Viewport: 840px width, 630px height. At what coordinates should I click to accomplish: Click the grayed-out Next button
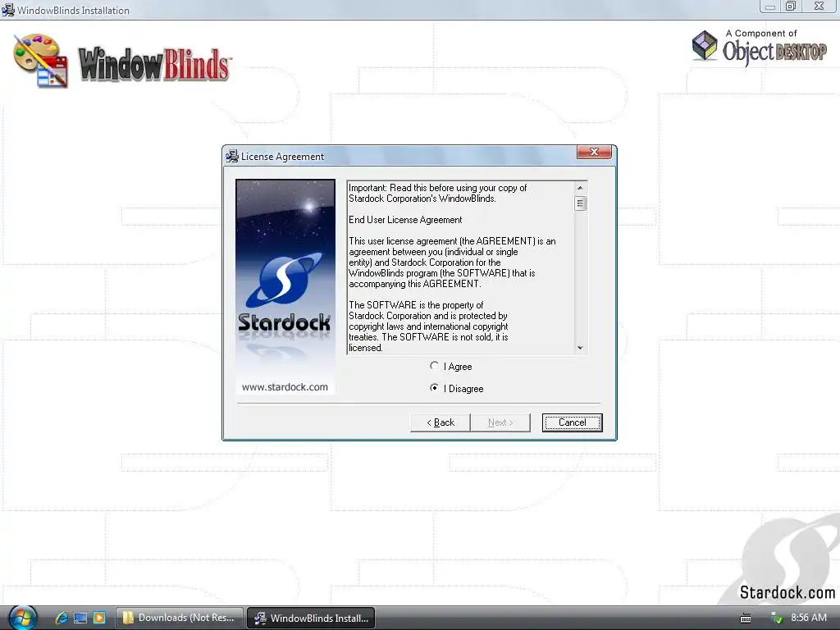point(500,422)
